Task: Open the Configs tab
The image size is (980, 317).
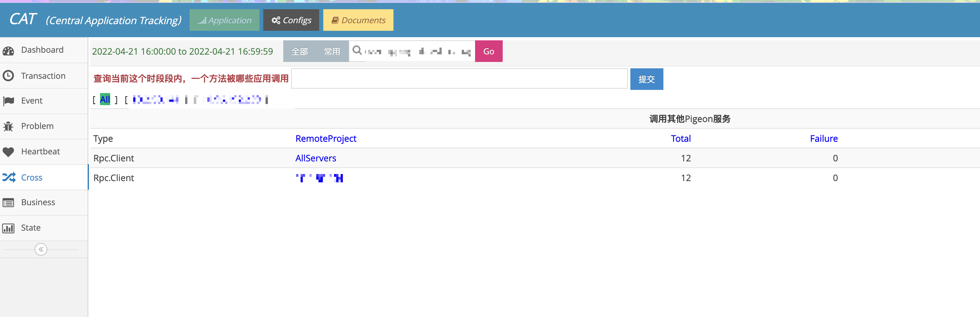Action: tap(291, 20)
